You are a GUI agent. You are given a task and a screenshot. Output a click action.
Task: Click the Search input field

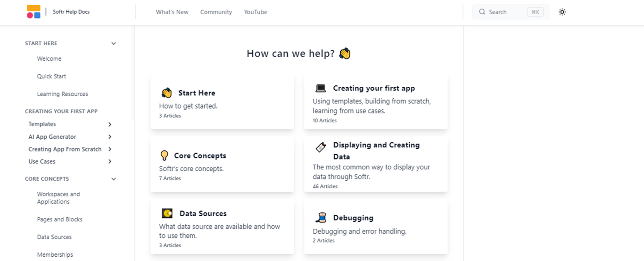click(x=511, y=12)
